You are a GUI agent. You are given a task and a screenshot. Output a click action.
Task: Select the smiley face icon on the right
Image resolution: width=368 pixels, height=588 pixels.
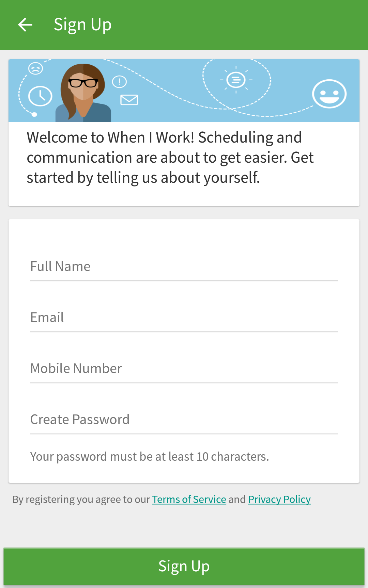pyautogui.click(x=329, y=94)
